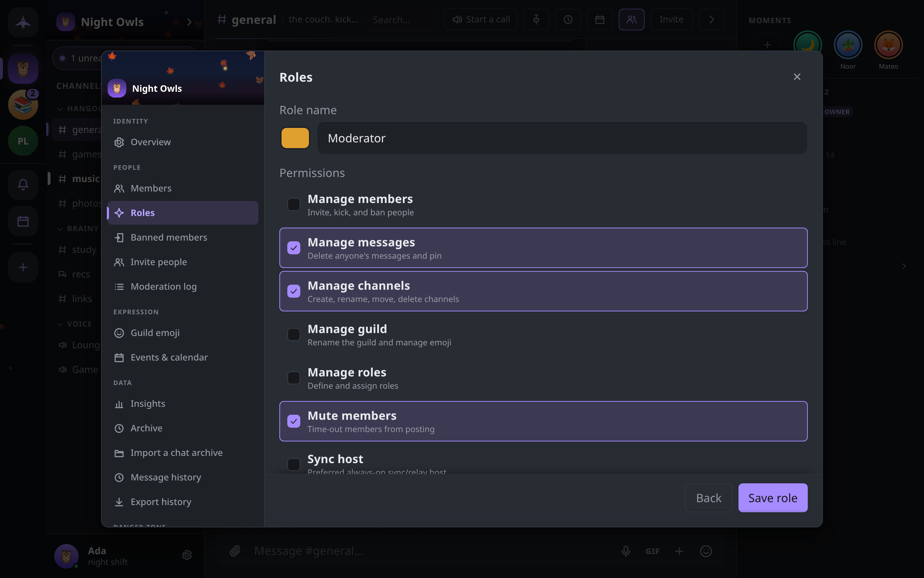This screenshot has height=578, width=924.
Task: Expand the Night Owls header chevron
Action: 189,22
